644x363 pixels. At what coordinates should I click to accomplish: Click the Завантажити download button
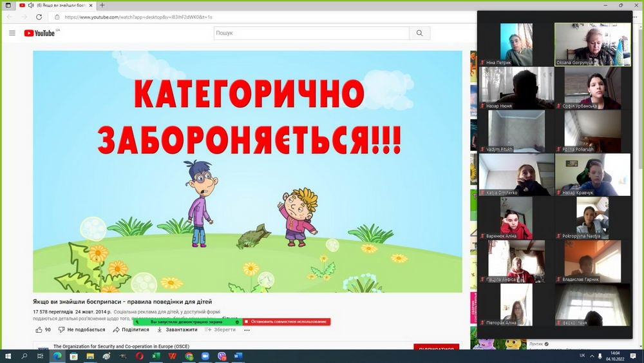click(177, 329)
